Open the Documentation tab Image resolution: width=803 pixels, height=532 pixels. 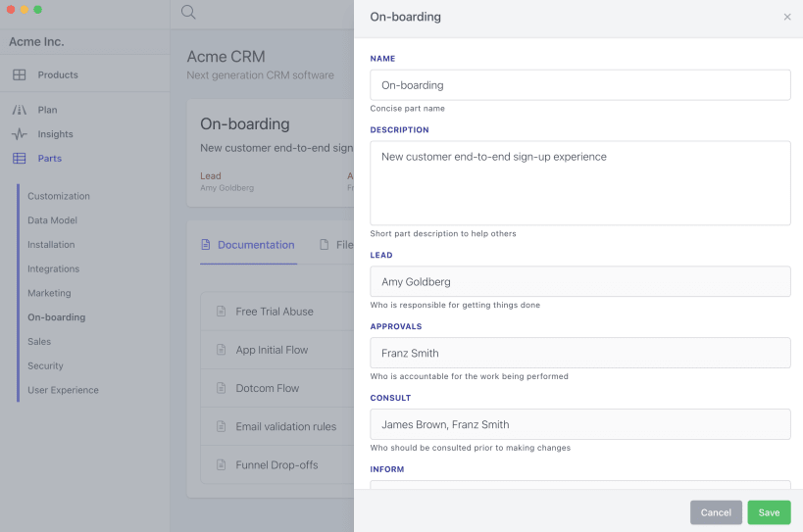point(255,245)
